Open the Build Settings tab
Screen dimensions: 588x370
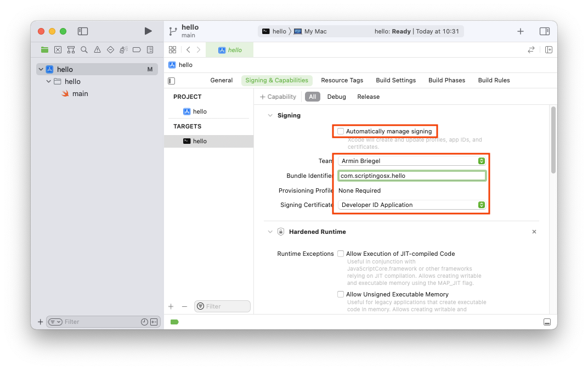coord(395,80)
